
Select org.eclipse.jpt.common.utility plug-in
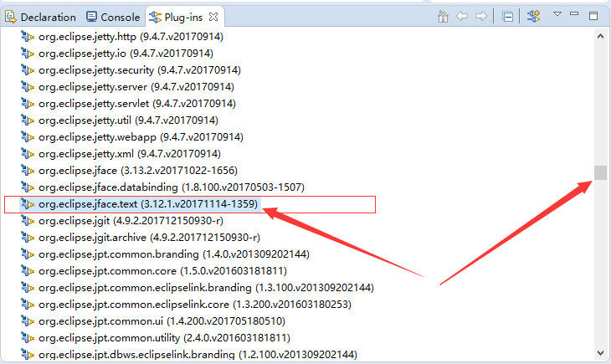click(164, 338)
